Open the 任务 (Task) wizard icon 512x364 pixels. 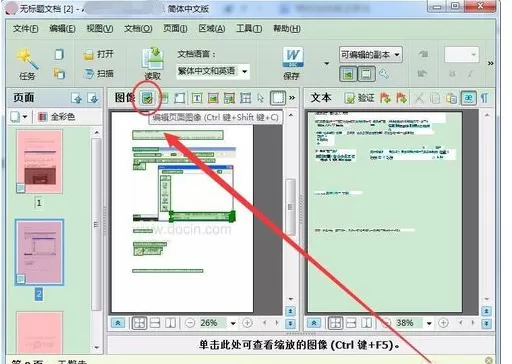(x=28, y=64)
